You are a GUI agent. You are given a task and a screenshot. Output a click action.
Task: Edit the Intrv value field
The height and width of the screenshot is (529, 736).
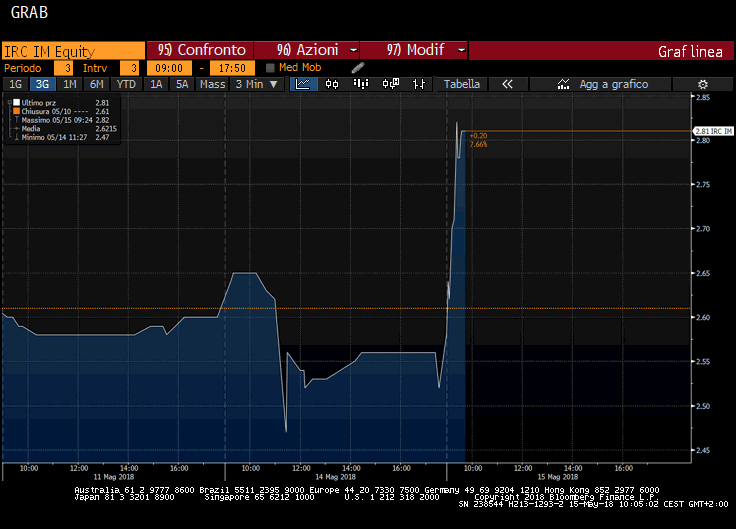coord(129,68)
